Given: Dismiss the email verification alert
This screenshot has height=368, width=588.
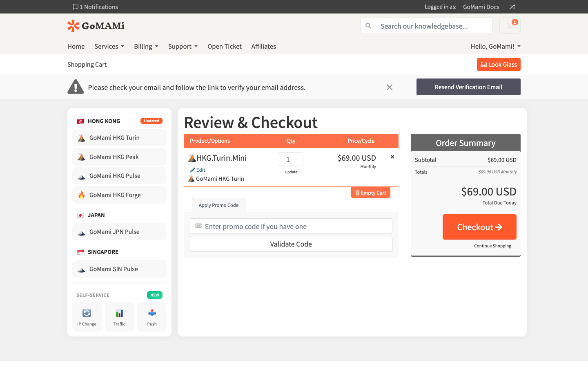Looking at the screenshot, I should (x=390, y=87).
